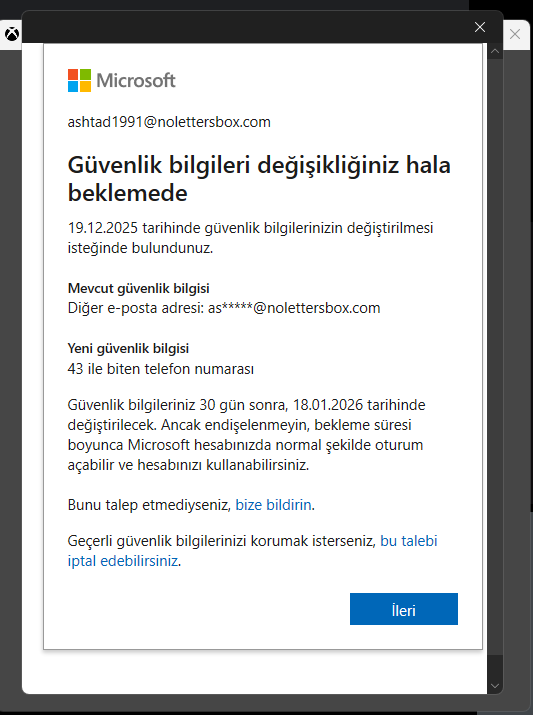This screenshot has width=533, height=715.
Task: Follow 'bu talebi iptal edebilirsiniz' link
Action: [x=252, y=550]
